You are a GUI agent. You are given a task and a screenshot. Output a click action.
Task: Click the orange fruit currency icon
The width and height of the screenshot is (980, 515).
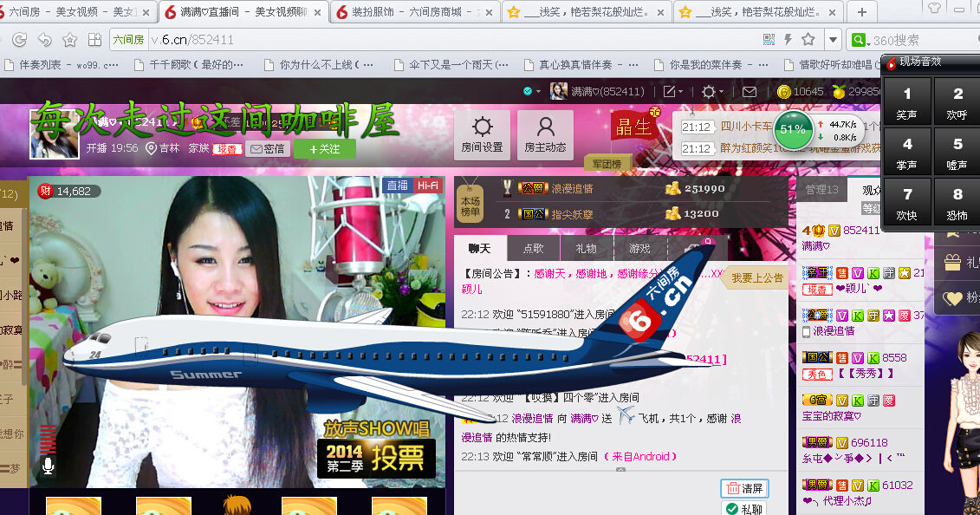coord(839,92)
